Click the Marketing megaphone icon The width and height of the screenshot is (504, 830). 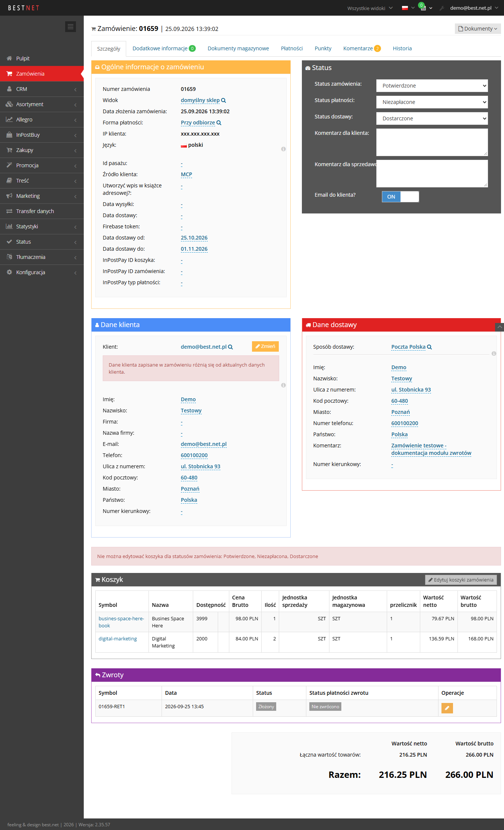pyautogui.click(x=9, y=196)
